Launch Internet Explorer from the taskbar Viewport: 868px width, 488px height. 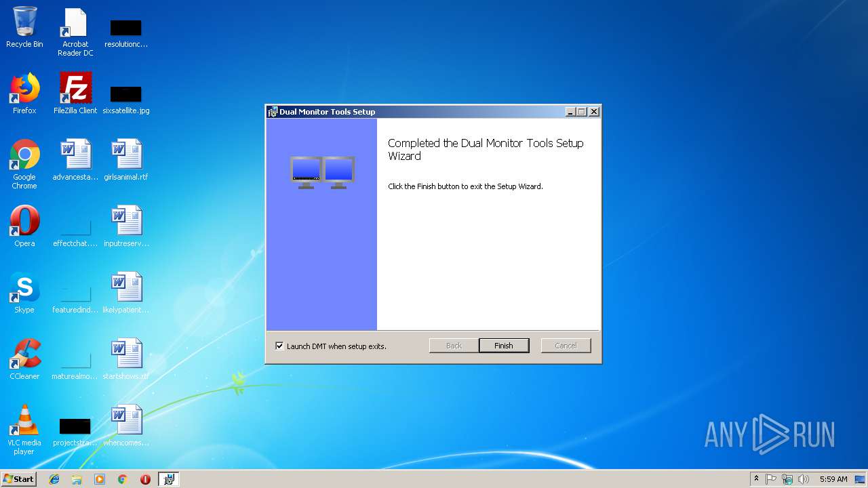[x=54, y=479]
